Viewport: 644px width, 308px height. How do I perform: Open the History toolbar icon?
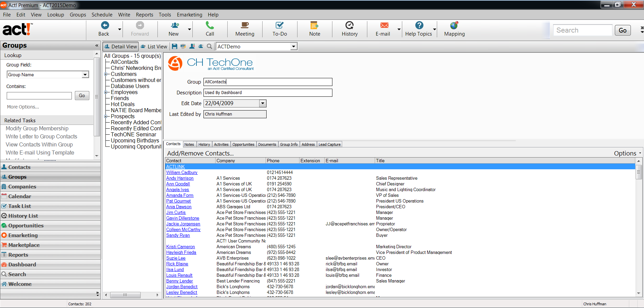(x=350, y=25)
